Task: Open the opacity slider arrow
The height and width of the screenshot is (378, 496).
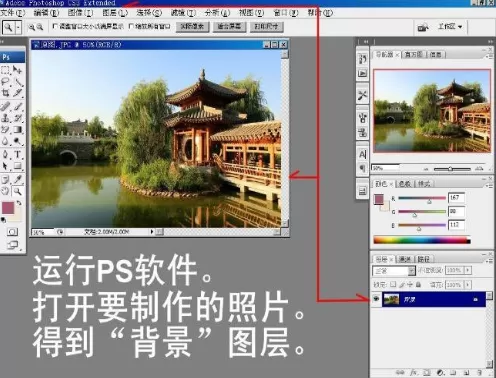Action: tap(468, 270)
